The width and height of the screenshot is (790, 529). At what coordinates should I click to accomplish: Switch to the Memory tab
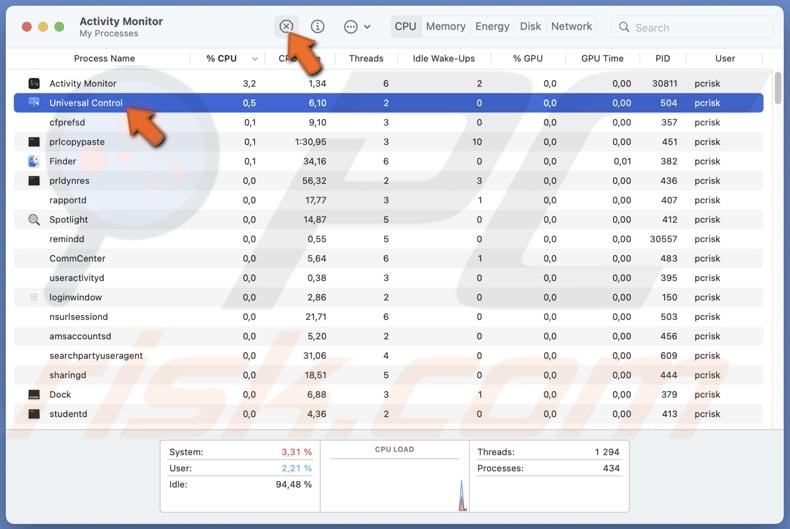click(446, 26)
